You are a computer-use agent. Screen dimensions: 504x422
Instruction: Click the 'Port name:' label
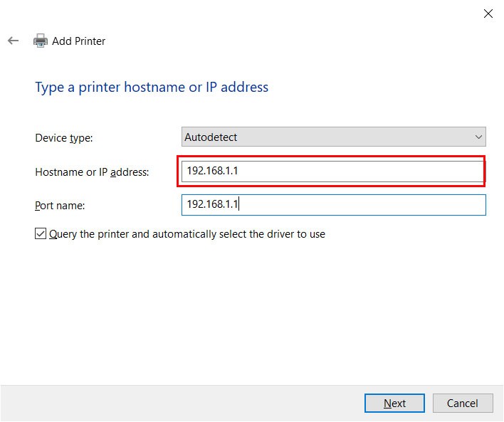(x=60, y=206)
